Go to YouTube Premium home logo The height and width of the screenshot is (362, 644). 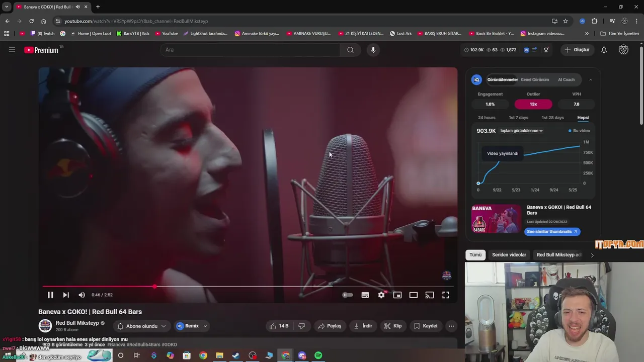[x=41, y=50]
